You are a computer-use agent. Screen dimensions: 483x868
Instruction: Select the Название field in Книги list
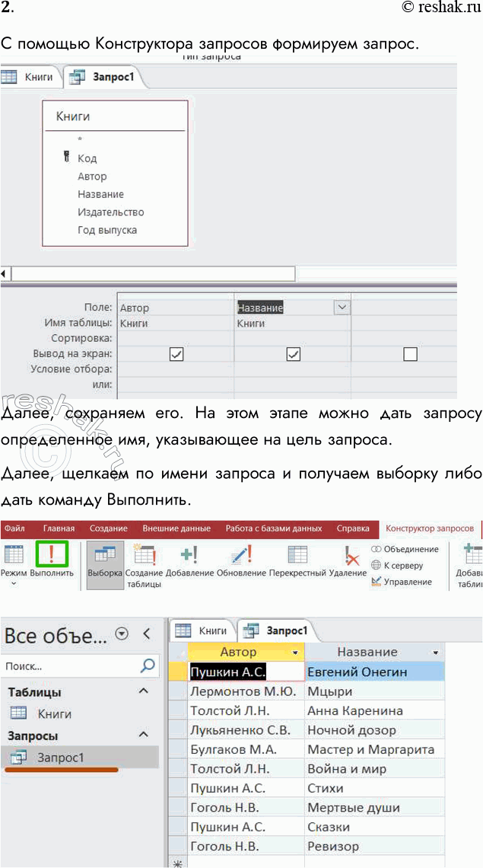[x=100, y=194]
